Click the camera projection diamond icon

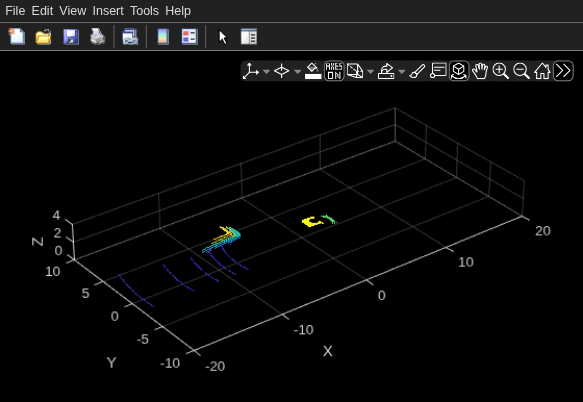tap(281, 71)
